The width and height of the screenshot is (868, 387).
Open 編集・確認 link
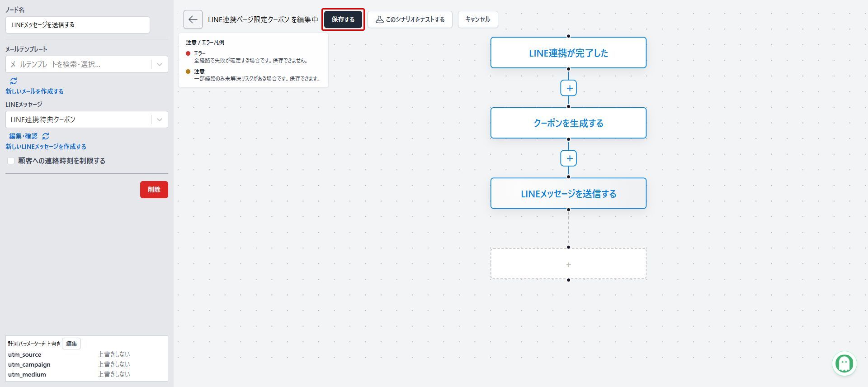tap(24, 136)
